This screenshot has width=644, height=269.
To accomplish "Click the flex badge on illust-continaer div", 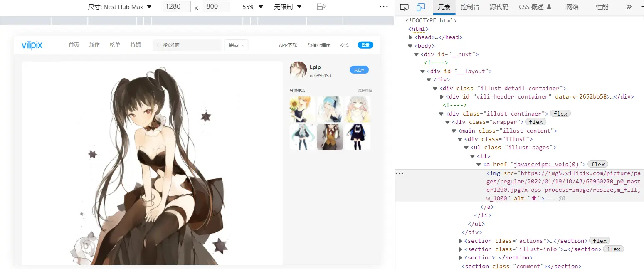I will pos(560,114).
